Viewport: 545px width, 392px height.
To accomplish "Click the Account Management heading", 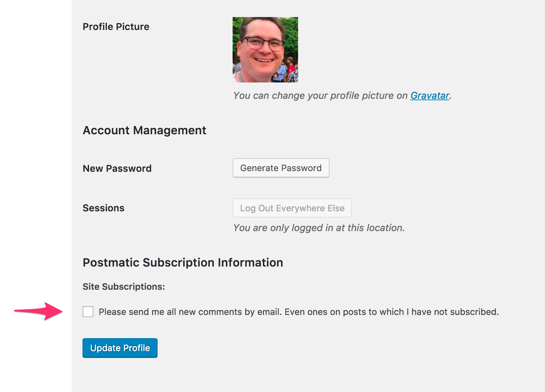I will 145,131.
